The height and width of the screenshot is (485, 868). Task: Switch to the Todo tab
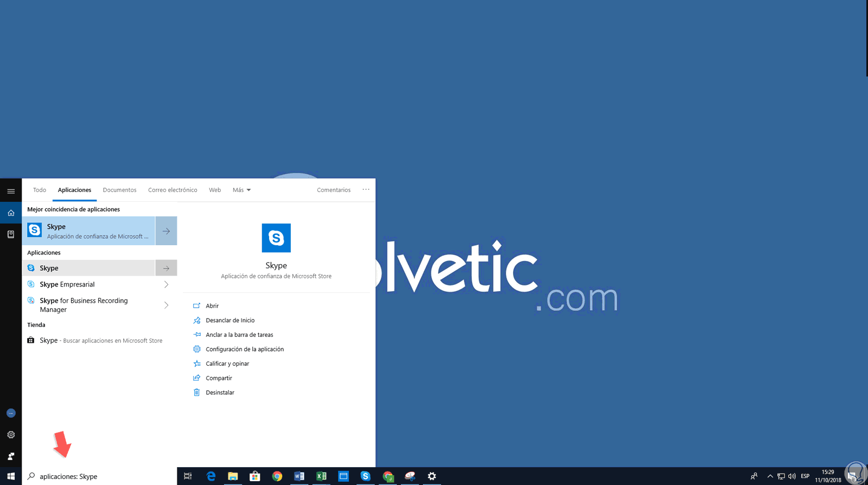40,190
